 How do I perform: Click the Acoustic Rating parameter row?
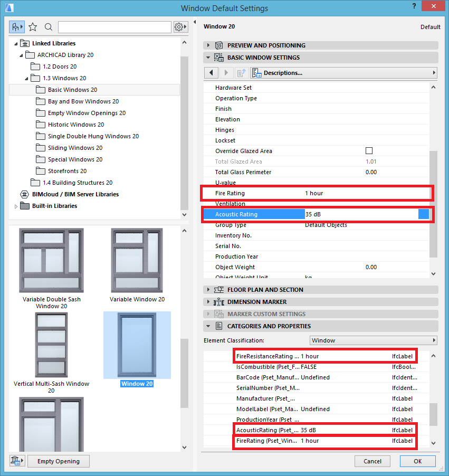pos(317,214)
